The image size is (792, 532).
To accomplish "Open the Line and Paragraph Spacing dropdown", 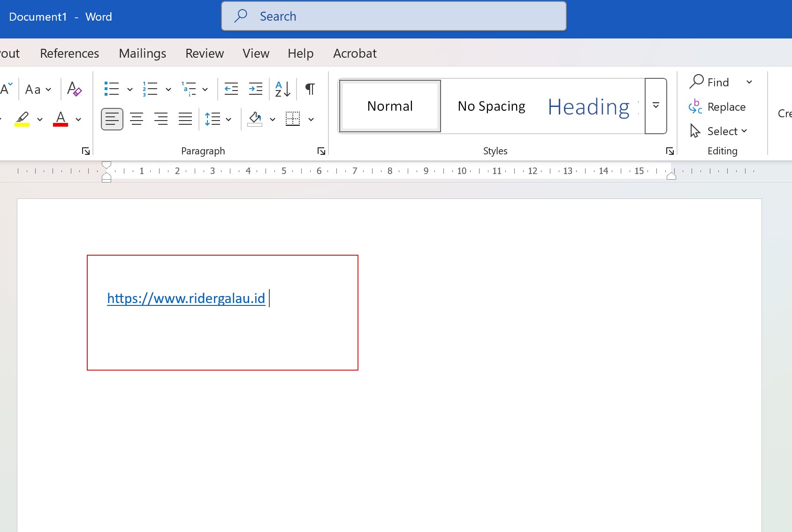I will [218, 119].
